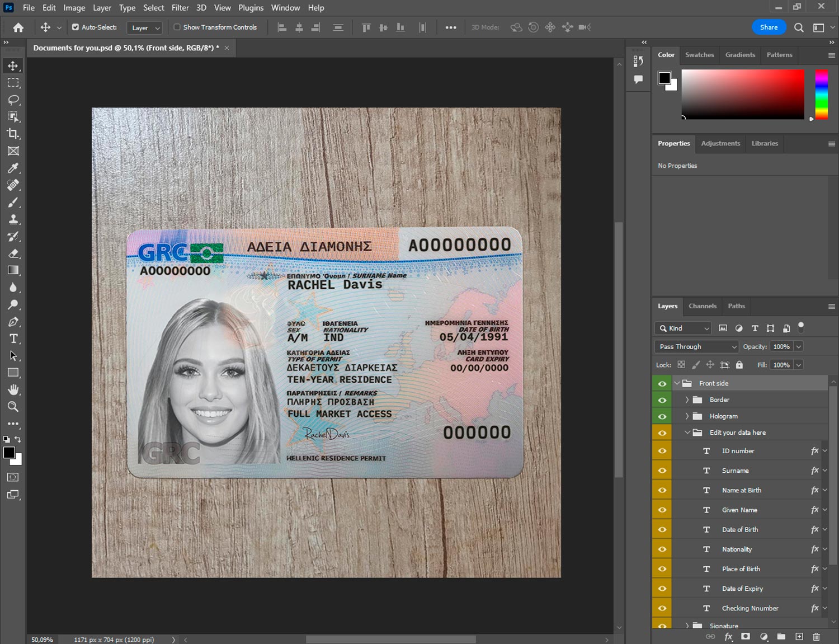This screenshot has width=839, height=644.
Task: Click the delete layer trash button
Action: coord(816,637)
